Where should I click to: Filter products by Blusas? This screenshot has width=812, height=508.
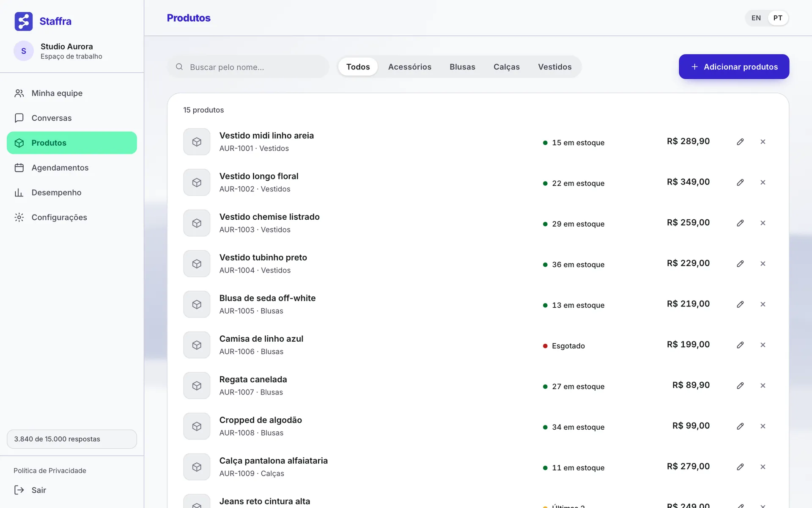(462, 67)
